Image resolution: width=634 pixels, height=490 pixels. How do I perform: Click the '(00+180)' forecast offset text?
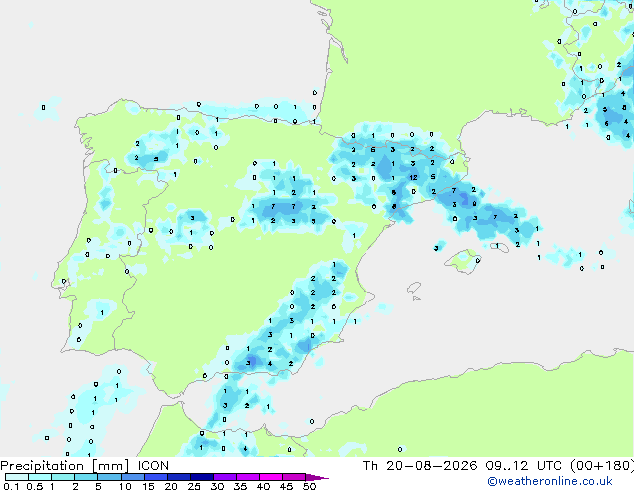(602, 466)
